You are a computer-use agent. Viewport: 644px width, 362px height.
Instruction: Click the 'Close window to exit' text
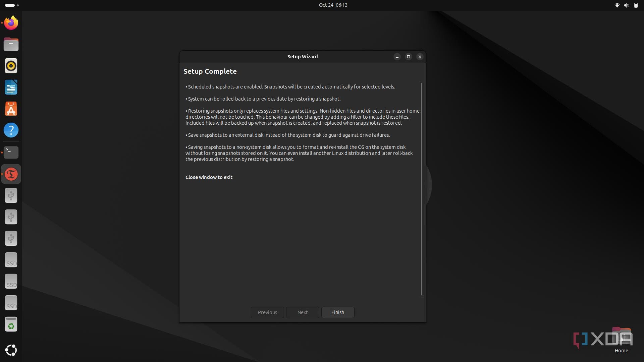point(209,177)
